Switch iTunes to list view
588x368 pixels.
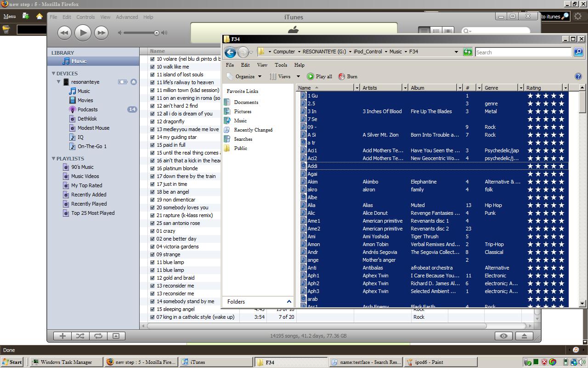point(424,31)
